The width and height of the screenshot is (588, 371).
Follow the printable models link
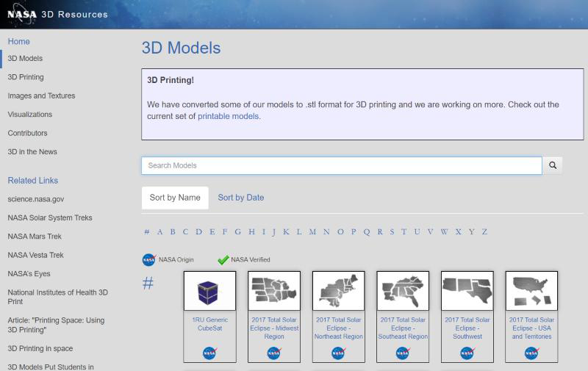click(x=229, y=116)
